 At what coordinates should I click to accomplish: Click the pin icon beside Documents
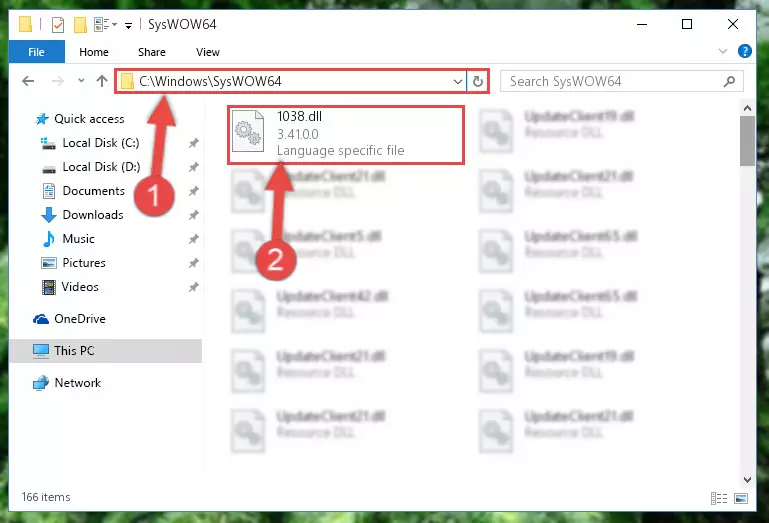click(x=194, y=191)
